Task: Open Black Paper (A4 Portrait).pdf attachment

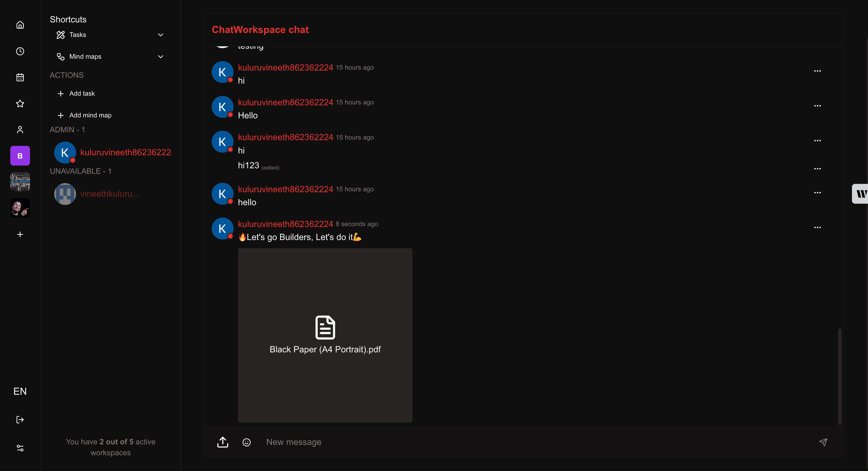Action: pyautogui.click(x=324, y=335)
